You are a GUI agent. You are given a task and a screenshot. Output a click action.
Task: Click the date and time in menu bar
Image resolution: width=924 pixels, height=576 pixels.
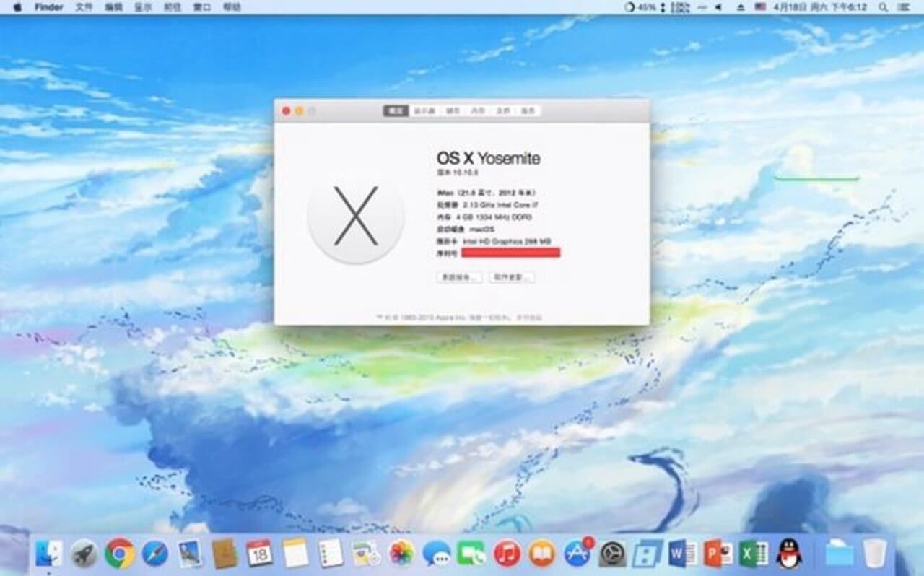tap(820, 6)
